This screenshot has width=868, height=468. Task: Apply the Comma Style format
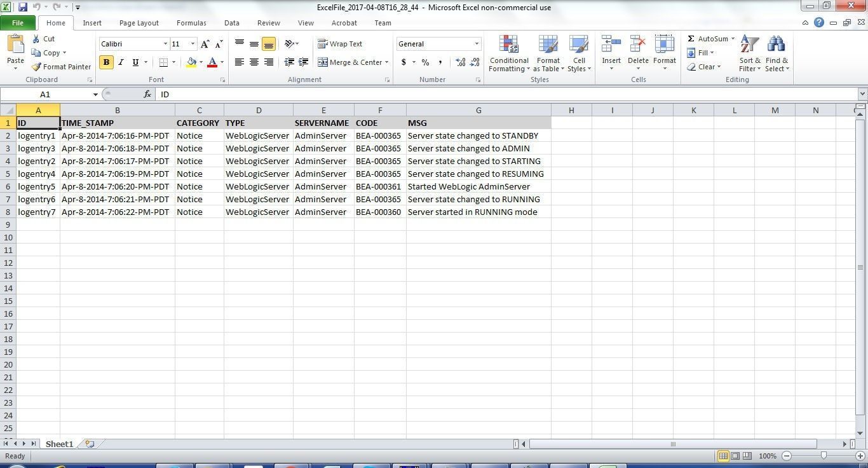[x=440, y=62]
